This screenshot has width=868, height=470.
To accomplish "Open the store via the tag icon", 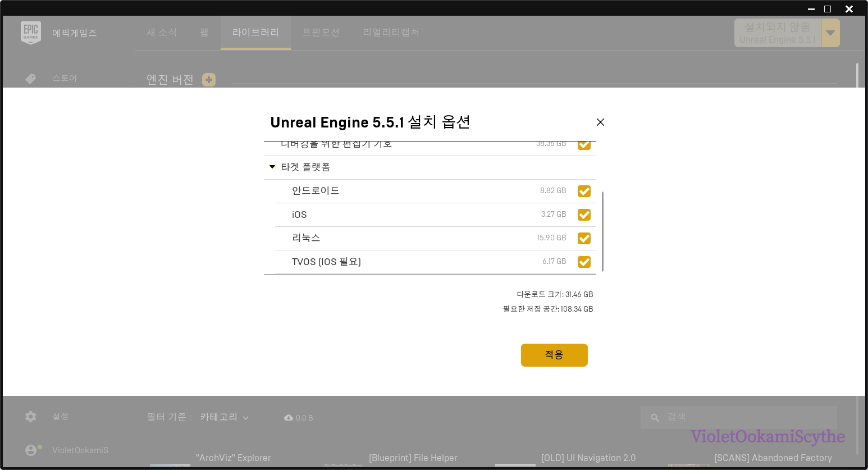I will (31, 79).
